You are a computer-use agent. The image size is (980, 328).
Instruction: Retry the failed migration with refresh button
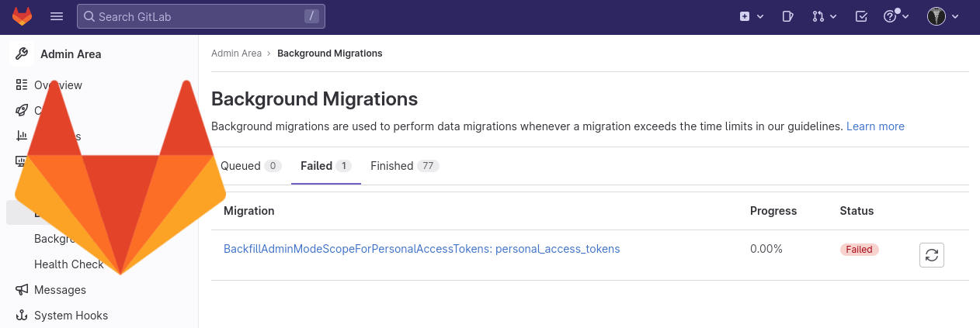click(x=932, y=255)
